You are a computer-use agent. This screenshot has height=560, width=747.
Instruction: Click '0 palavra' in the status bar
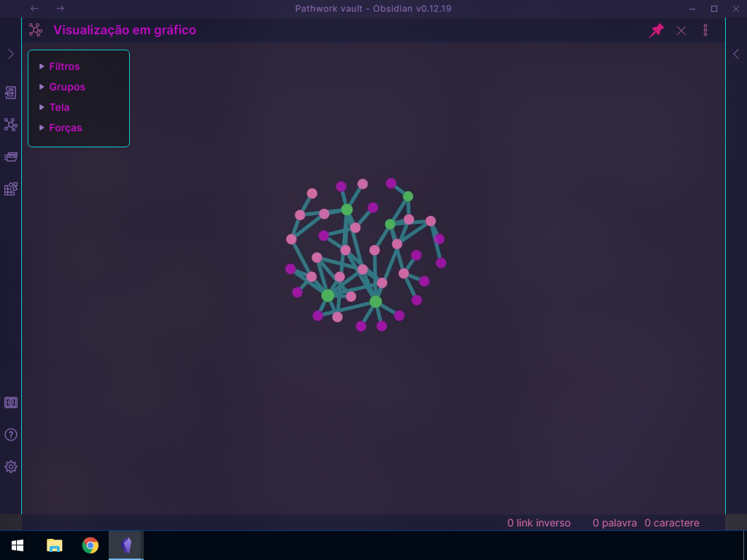pos(614,523)
